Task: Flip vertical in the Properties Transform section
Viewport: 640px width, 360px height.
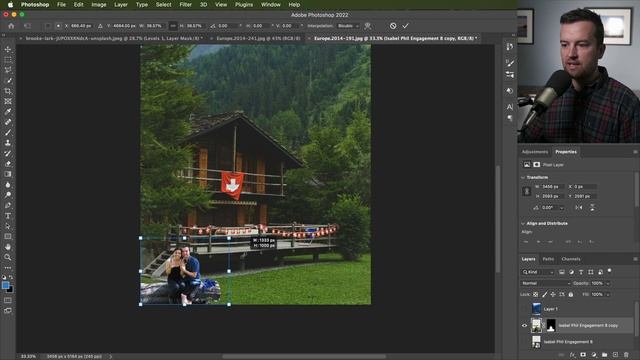Action: [592, 208]
